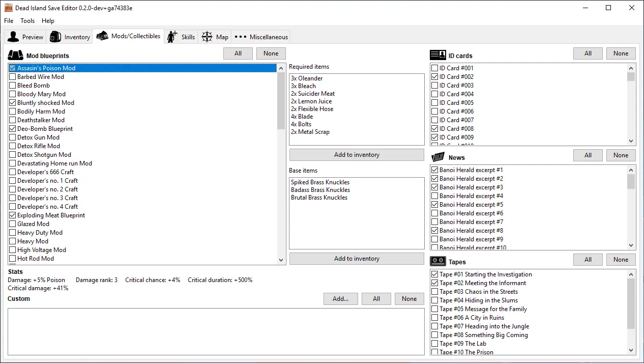Open the File menu
Image resolution: width=644 pixels, height=363 pixels.
coord(9,21)
